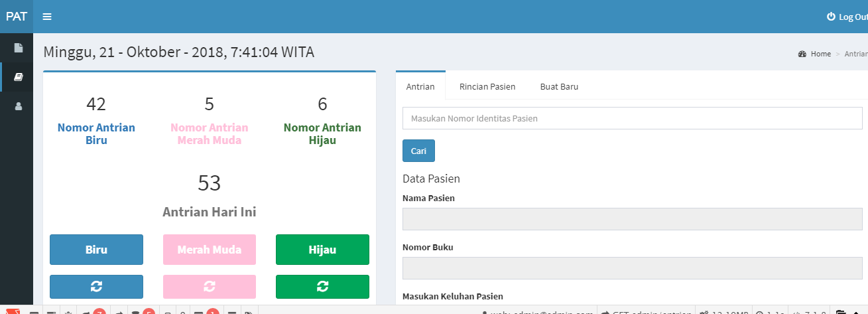Click the Biru queue button
The width and height of the screenshot is (868, 314).
96,250
